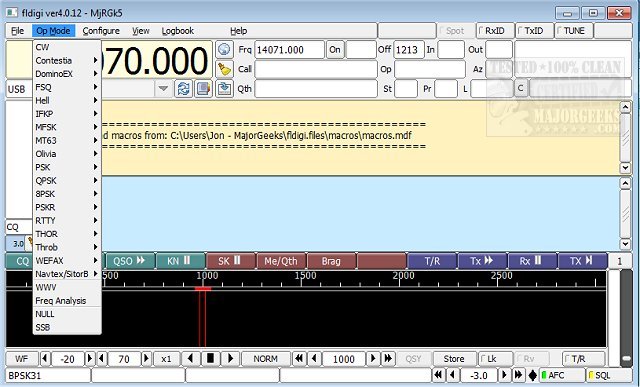
Task: Enable the Lk lock checkbox
Action: (x=495, y=359)
